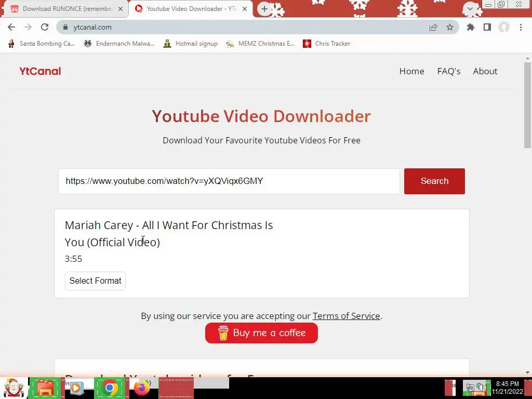Click the Buy me a coffee button
This screenshot has width=532, height=399.
[x=261, y=333]
